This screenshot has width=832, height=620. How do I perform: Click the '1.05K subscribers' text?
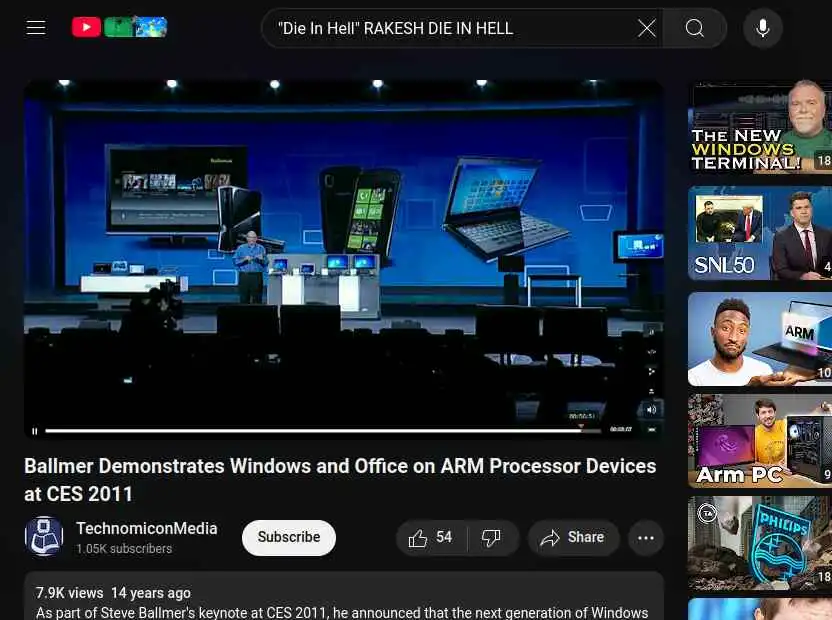click(124, 549)
